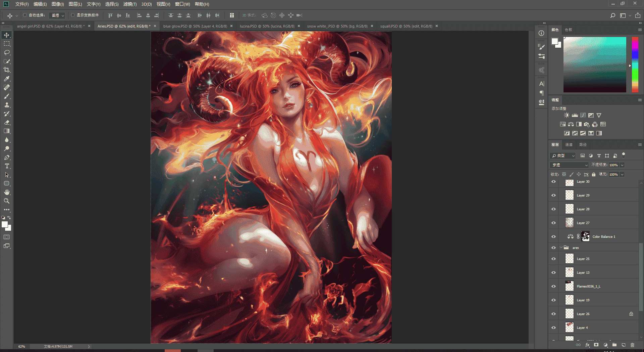The height and width of the screenshot is (352, 644).
Task: Open the blend mode dropdown
Action: click(569, 165)
